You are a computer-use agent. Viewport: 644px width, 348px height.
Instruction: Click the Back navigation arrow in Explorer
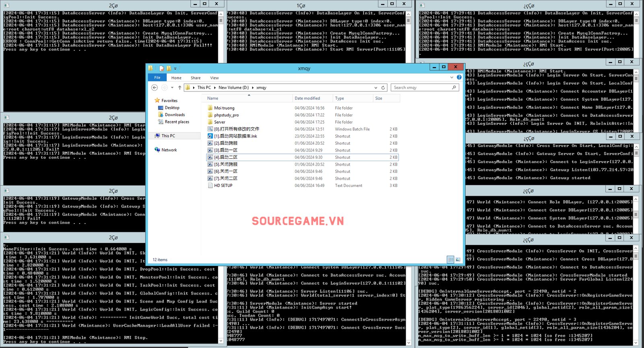click(155, 87)
